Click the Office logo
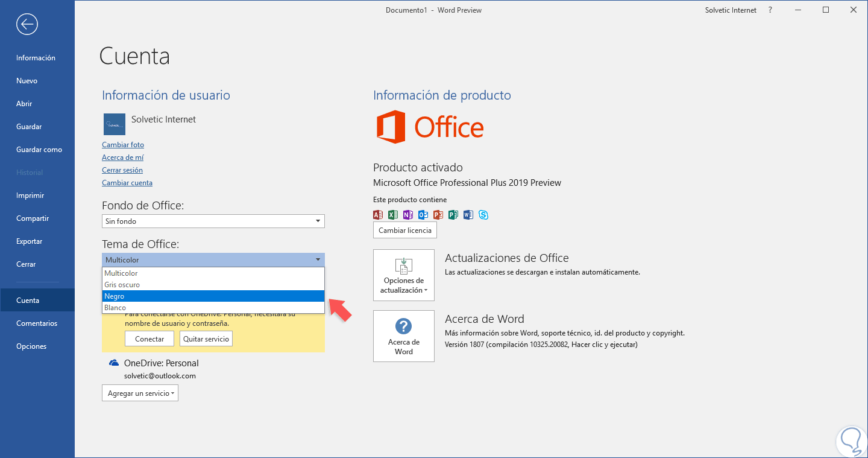868x458 pixels. 430,127
